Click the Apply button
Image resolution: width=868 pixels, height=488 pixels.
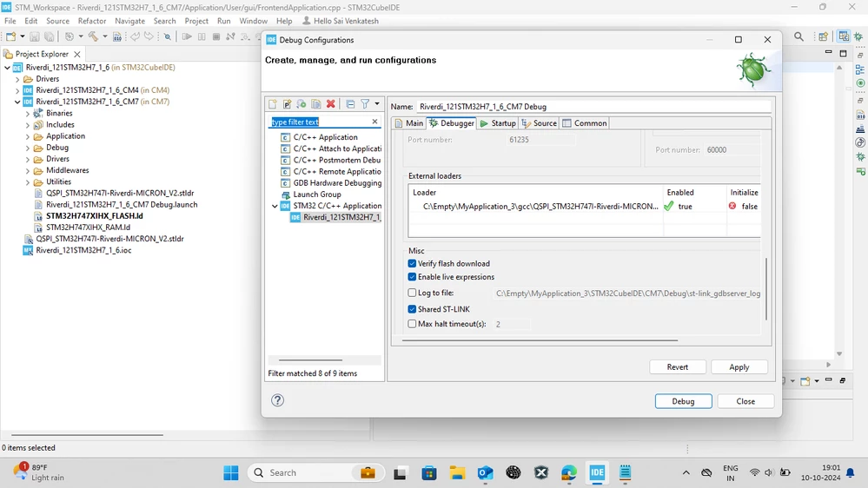(x=739, y=366)
